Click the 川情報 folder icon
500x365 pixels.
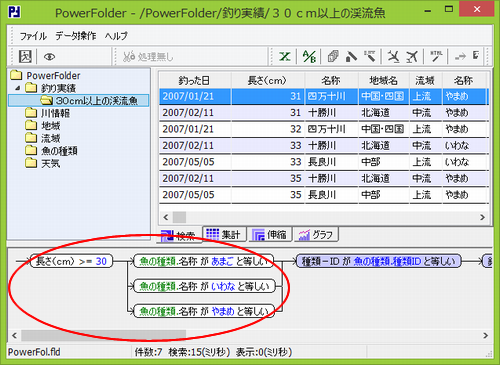[x=31, y=113]
